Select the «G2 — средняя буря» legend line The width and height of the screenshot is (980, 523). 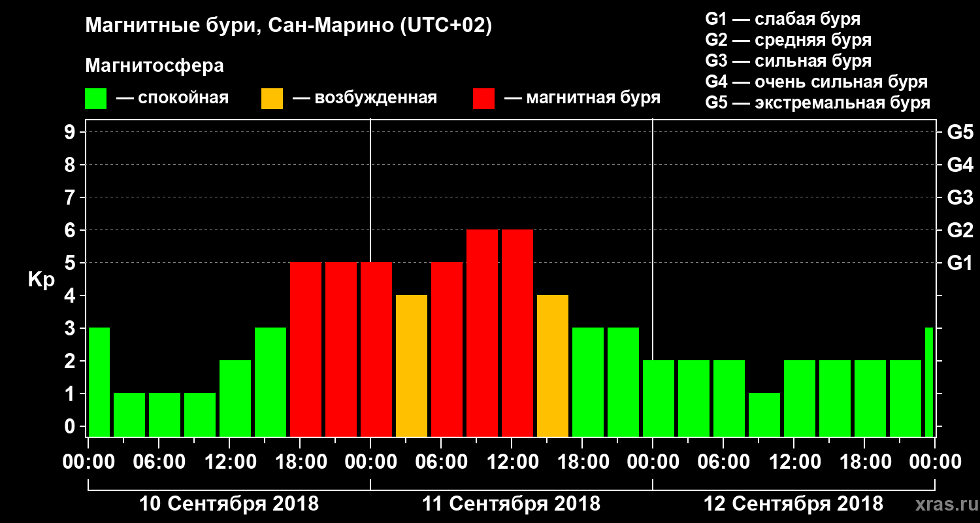pyautogui.click(x=788, y=40)
